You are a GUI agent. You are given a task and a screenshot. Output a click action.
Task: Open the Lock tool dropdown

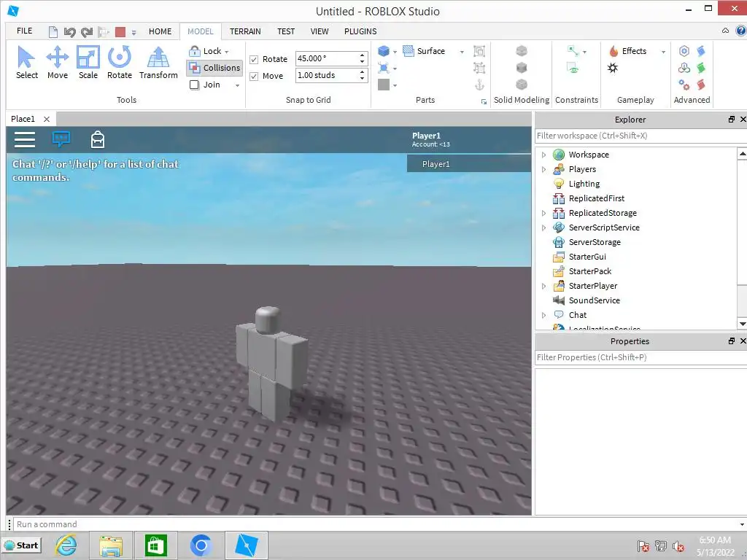click(x=227, y=52)
